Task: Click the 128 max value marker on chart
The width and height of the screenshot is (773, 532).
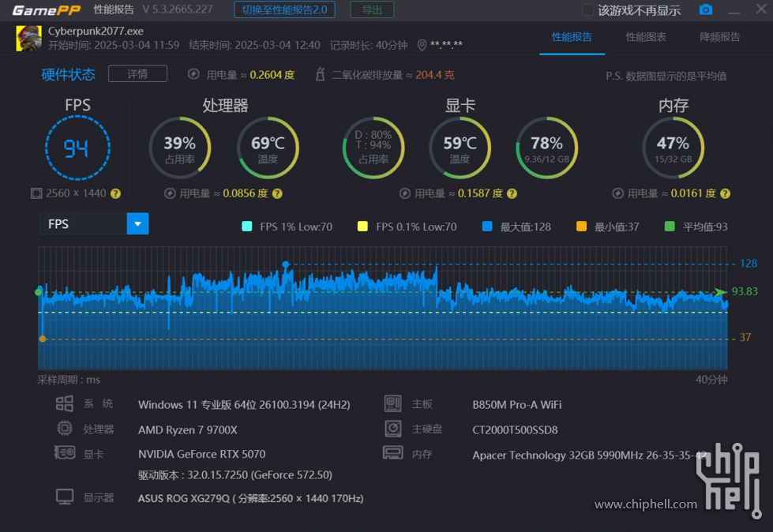Action: click(286, 264)
